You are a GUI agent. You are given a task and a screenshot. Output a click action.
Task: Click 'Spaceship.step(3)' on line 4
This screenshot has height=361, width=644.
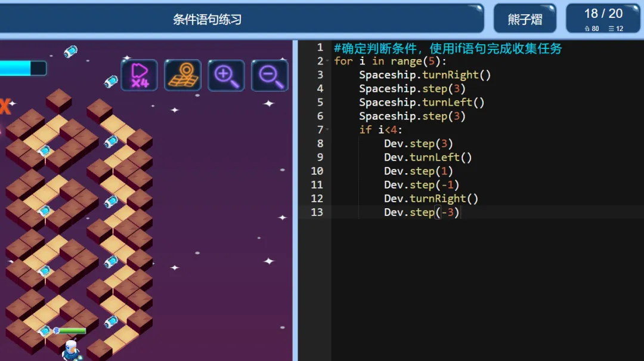click(412, 89)
